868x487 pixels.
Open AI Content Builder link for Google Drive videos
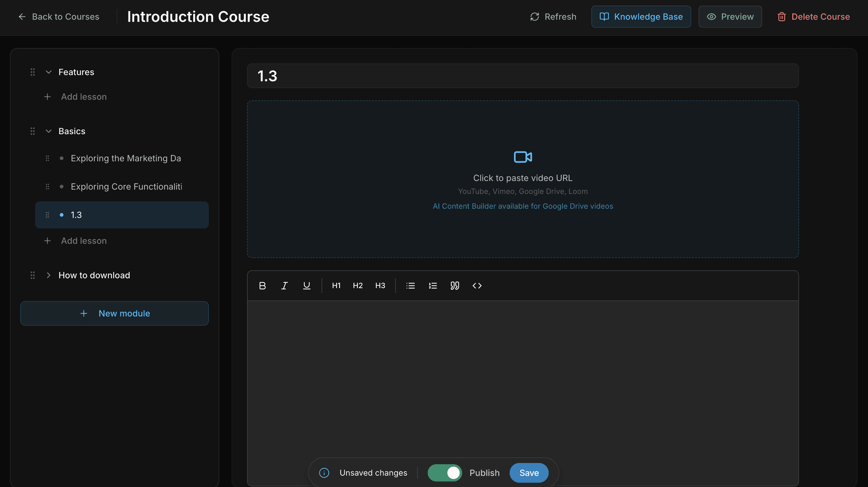tap(523, 206)
